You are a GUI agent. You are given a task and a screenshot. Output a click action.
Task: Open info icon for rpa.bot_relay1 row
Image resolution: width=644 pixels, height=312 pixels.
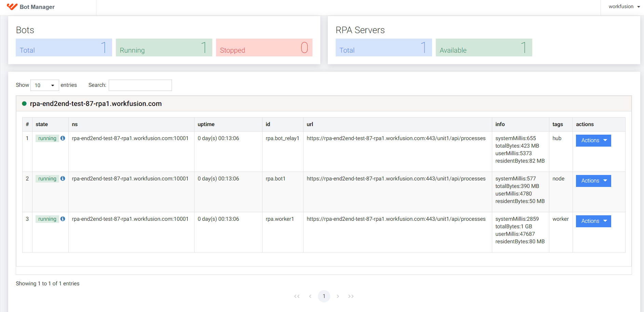coord(63,138)
